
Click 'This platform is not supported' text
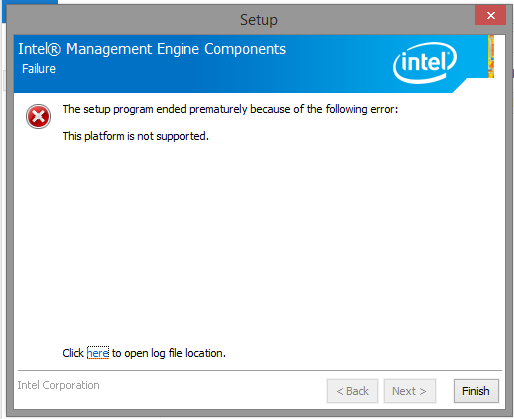click(x=136, y=136)
